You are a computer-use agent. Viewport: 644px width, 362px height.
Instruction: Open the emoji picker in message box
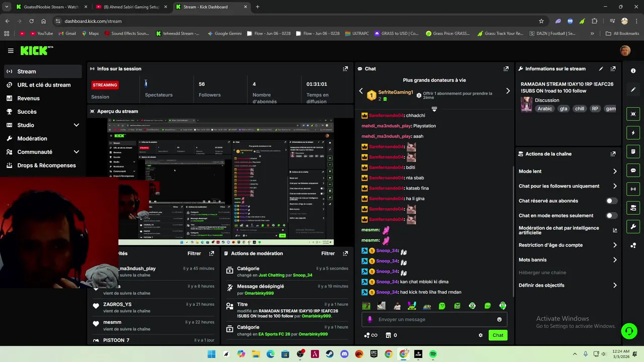(x=499, y=319)
